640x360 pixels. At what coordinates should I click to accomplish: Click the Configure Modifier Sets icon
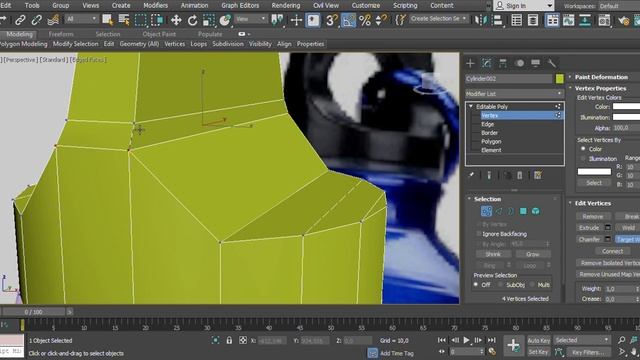538,175
